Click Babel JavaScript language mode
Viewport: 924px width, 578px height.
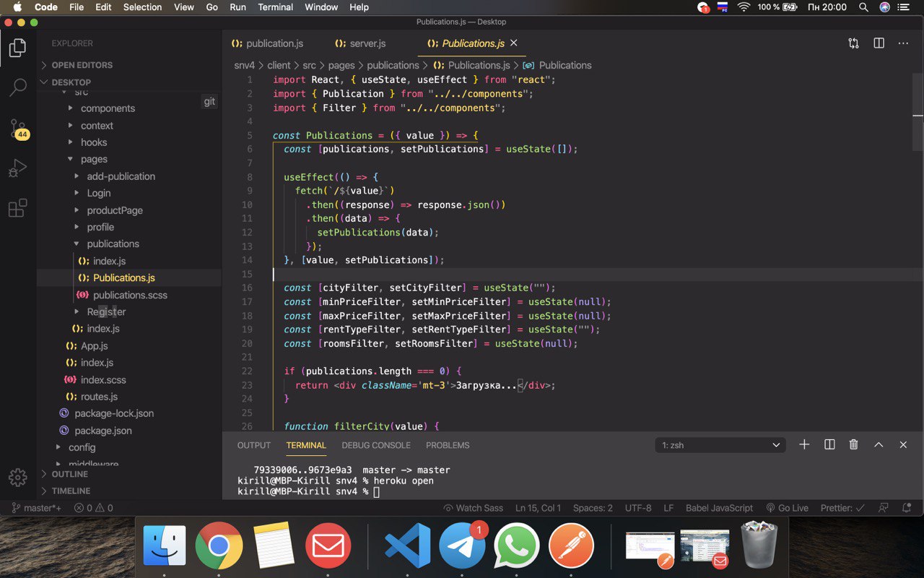click(719, 508)
